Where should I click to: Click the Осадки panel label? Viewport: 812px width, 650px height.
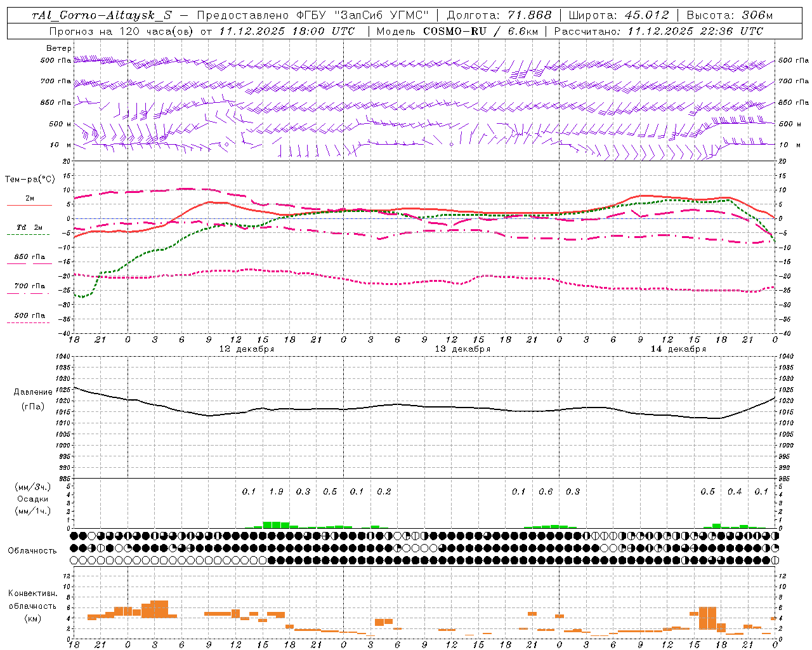click(33, 499)
